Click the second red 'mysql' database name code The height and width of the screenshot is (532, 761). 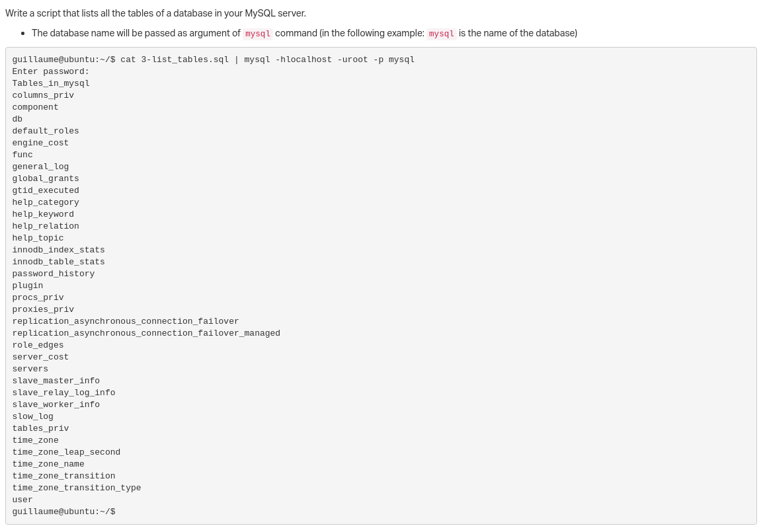pos(441,34)
